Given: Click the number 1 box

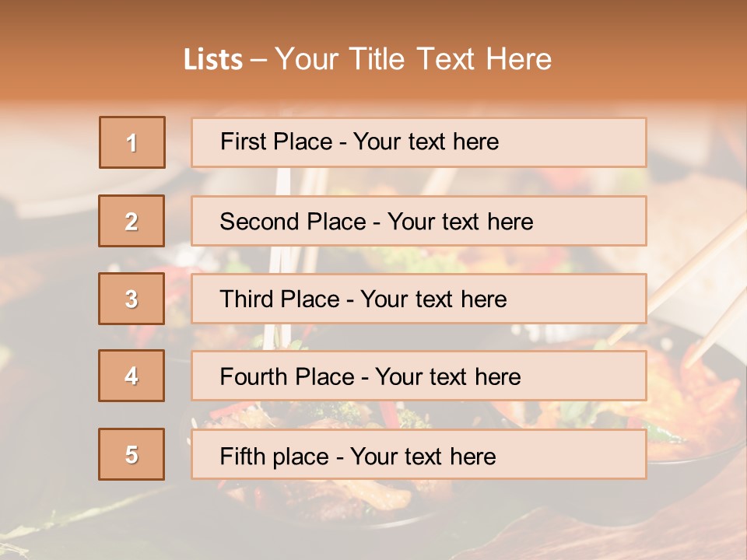Looking at the screenshot, I should click(x=132, y=142).
